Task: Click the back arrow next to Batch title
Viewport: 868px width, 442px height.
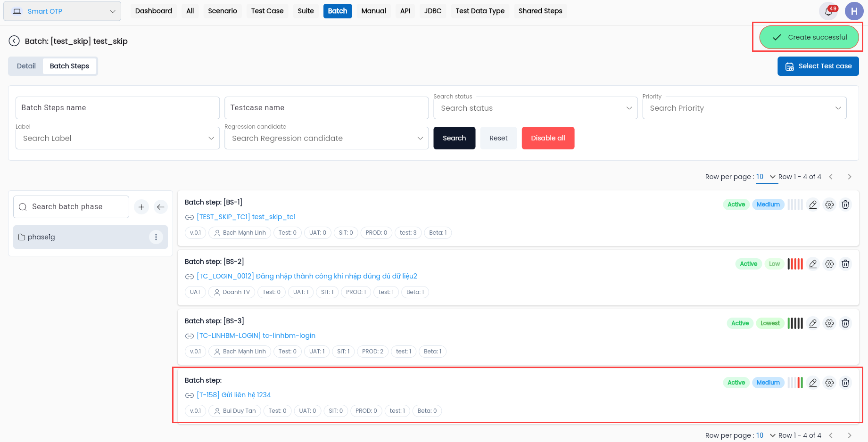Action: pos(15,41)
